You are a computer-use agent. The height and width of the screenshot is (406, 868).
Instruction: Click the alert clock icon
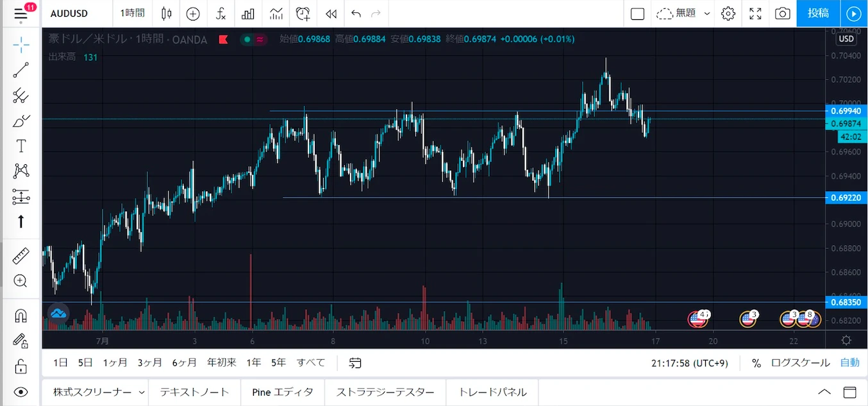(303, 13)
